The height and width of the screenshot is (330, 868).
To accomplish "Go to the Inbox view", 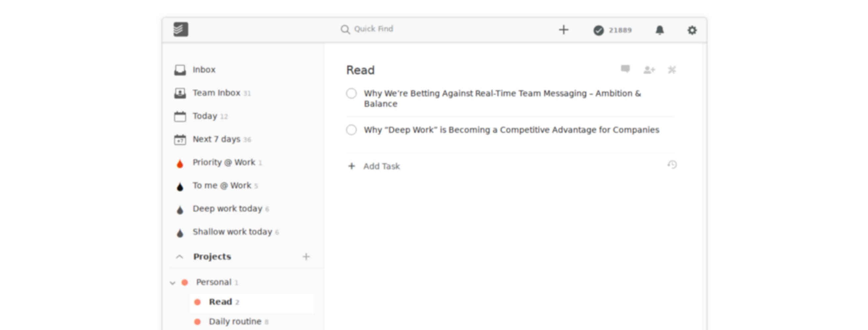I will [204, 70].
